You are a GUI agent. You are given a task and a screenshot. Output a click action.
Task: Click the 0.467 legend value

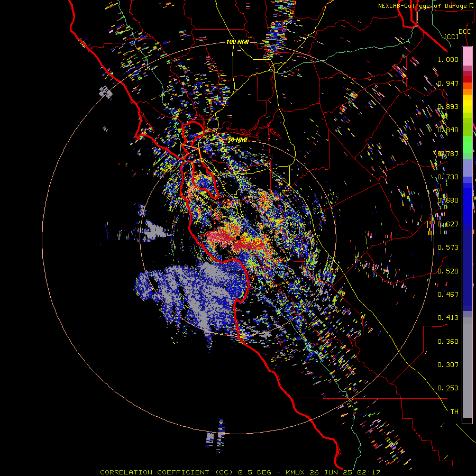pos(448,295)
